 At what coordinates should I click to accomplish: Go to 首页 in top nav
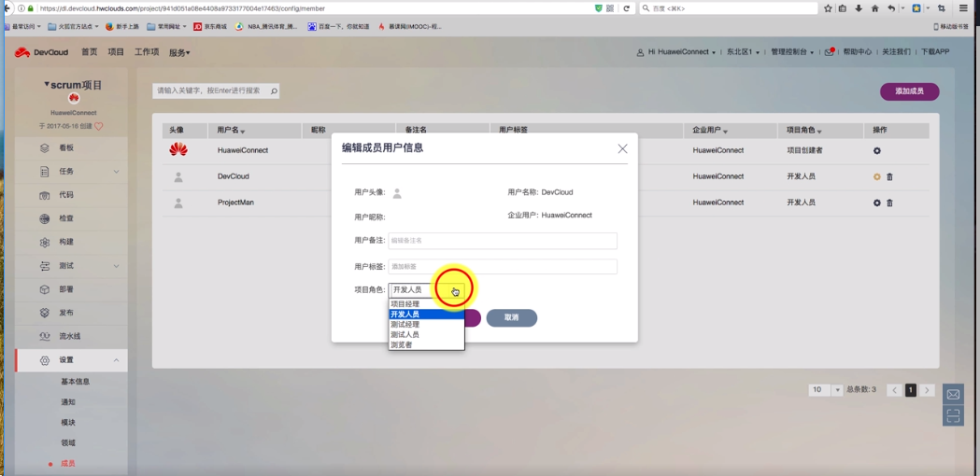(90, 52)
